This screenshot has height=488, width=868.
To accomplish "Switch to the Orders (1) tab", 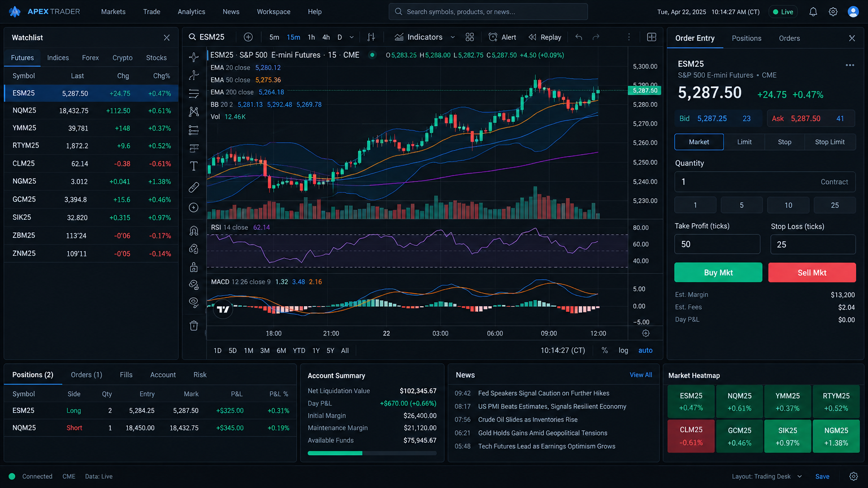I will (x=86, y=374).
